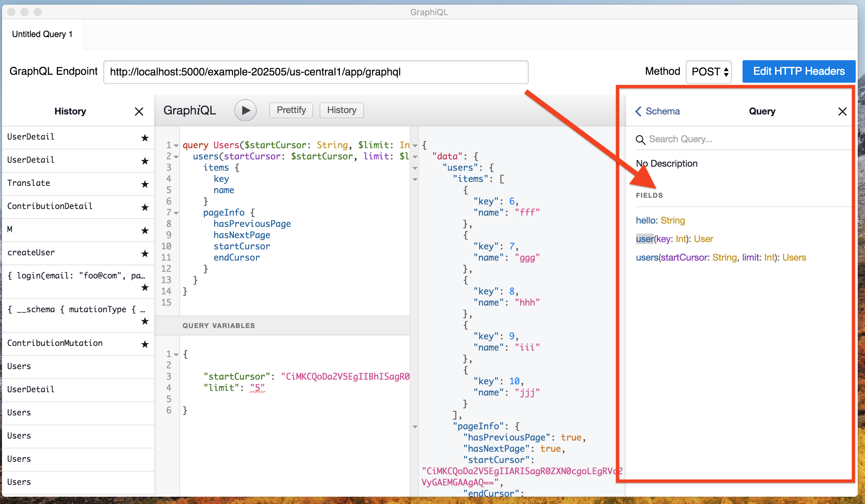The height and width of the screenshot is (504, 865).
Task: Close the Query docs panel
Action: [842, 111]
